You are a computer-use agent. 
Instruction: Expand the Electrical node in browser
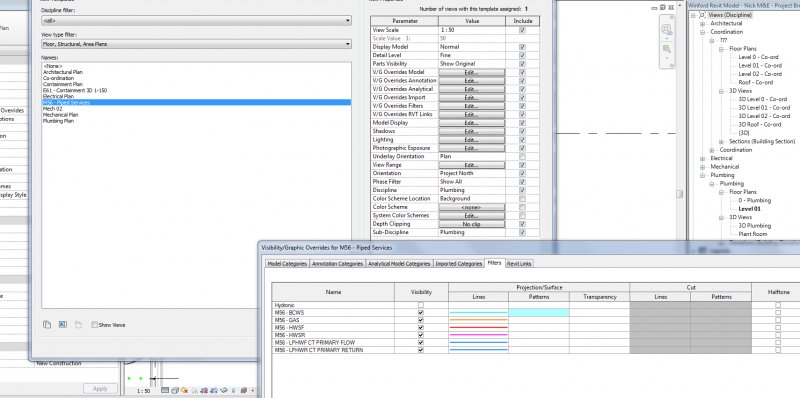702,158
